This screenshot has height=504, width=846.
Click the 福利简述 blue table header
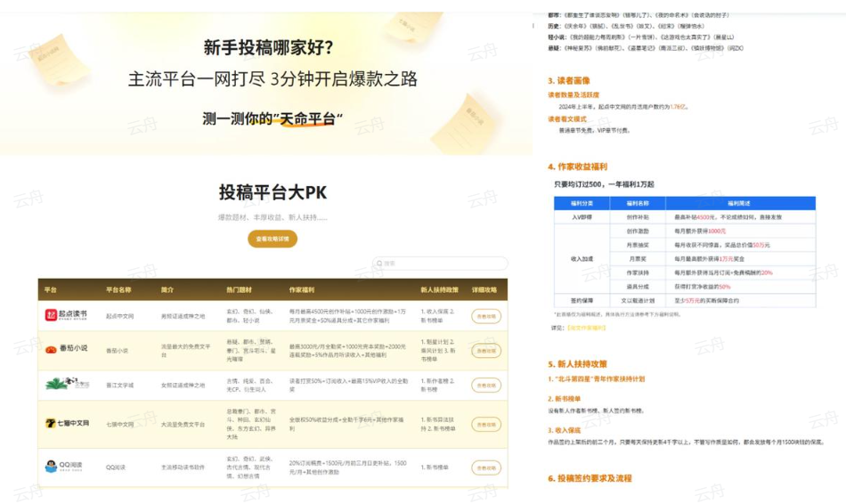(x=739, y=203)
